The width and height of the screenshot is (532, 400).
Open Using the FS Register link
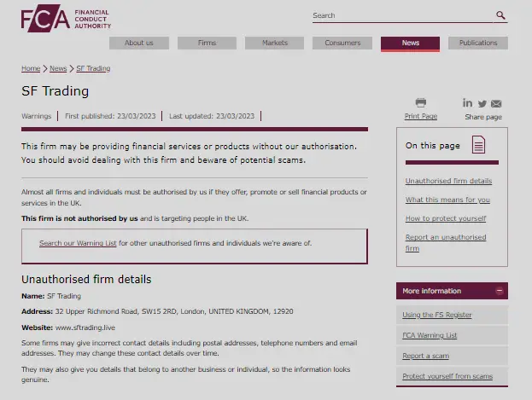437,315
